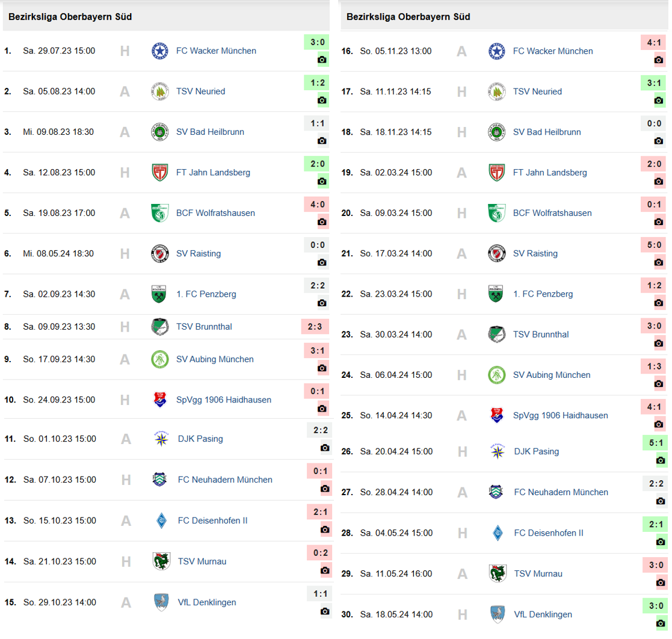Open camera icon for matchday 11 DJK Pasing draw
The height and width of the screenshot is (639, 672).
(325, 448)
